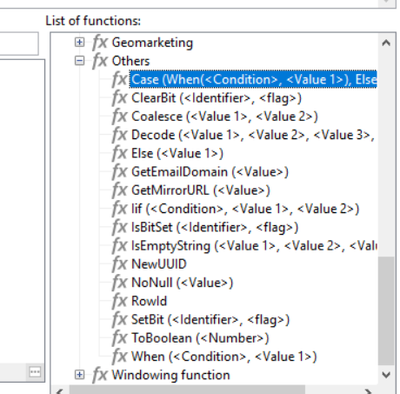Click the scroll down arrow of function list
Image resolution: width=400 pixels, height=394 pixels.
(x=386, y=375)
